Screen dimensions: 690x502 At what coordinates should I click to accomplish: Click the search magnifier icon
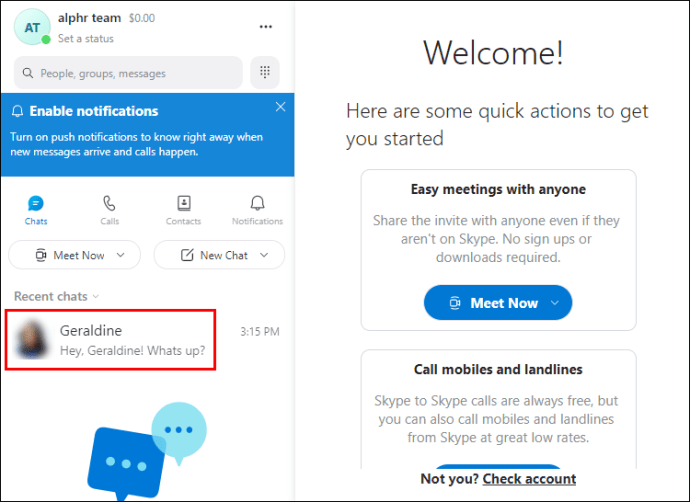point(28,73)
